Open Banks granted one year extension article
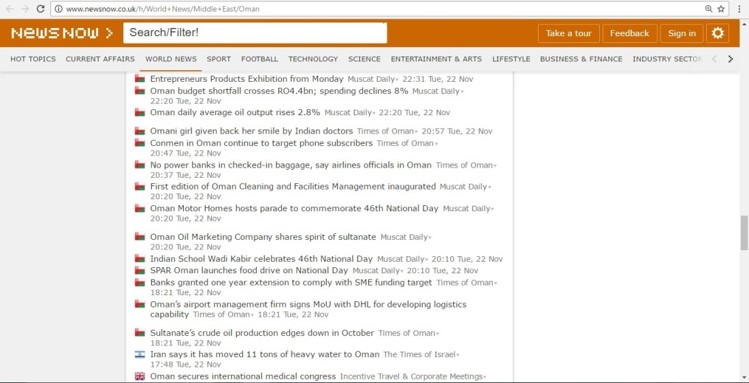The width and height of the screenshot is (749, 383). tap(291, 283)
